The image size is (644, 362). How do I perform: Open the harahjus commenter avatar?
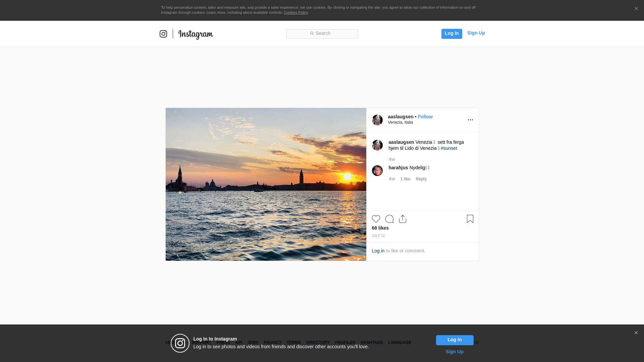377,171
